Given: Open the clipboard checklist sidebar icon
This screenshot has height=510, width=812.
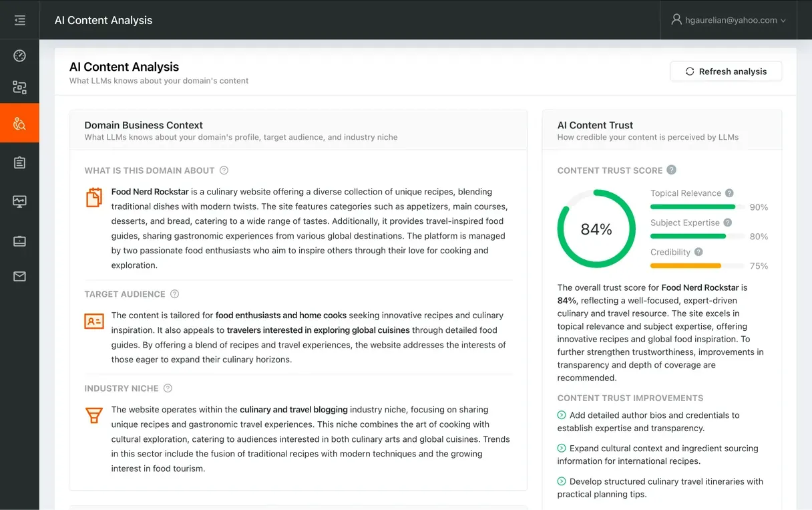Looking at the screenshot, I should pos(19,162).
